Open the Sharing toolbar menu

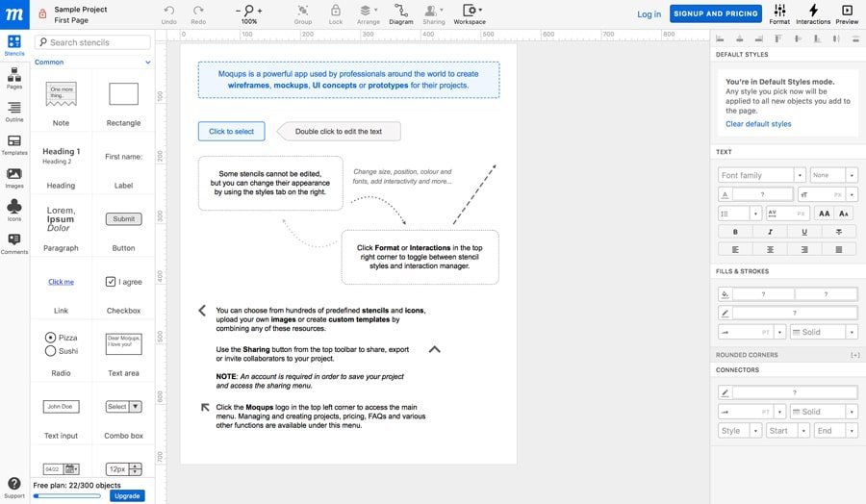[x=434, y=14]
